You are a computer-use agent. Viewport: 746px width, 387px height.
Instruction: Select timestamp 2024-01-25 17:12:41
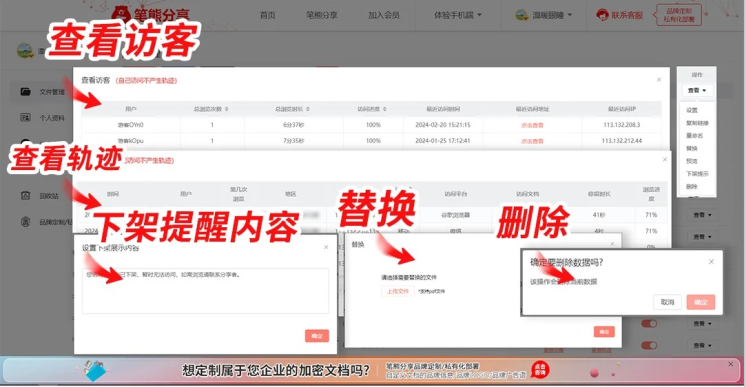[x=442, y=141]
